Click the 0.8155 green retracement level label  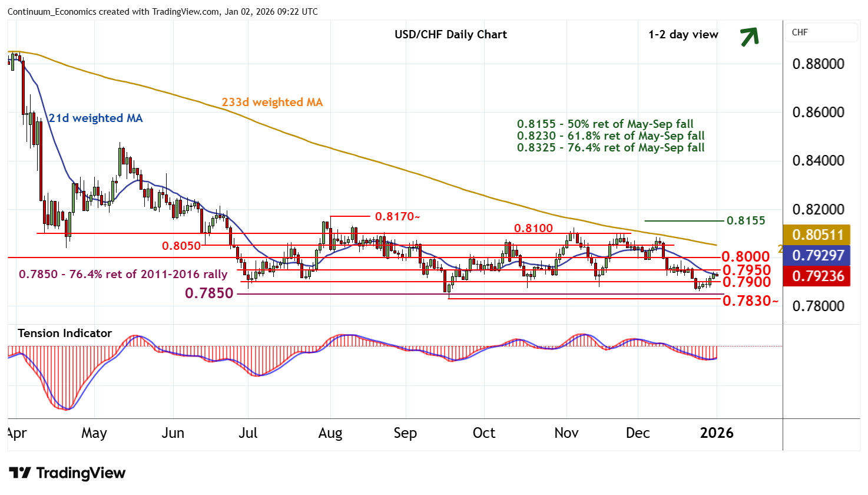pos(746,220)
